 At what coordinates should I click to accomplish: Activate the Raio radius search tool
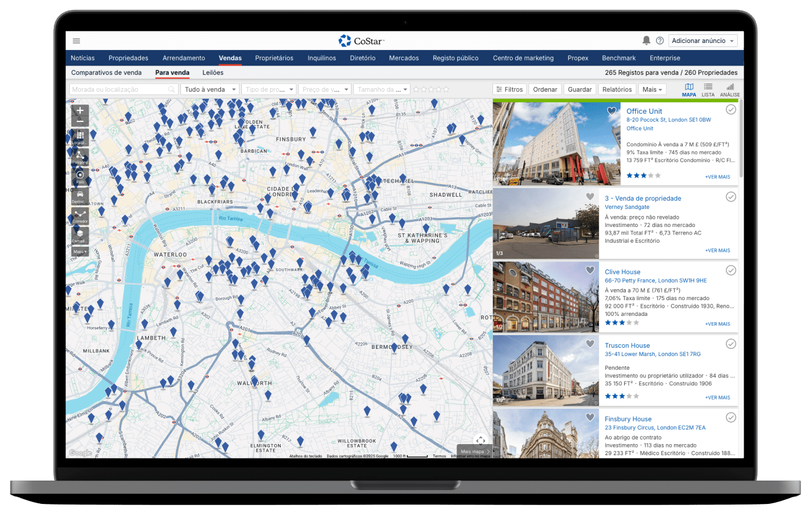tap(80, 176)
